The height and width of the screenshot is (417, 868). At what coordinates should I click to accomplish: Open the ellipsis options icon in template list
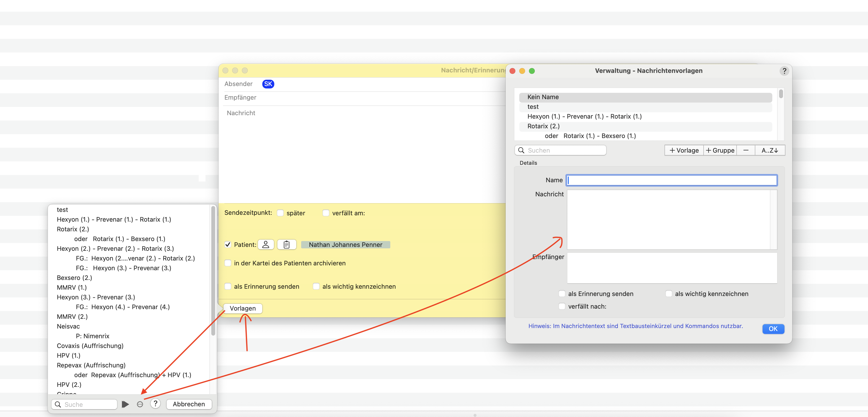140,404
